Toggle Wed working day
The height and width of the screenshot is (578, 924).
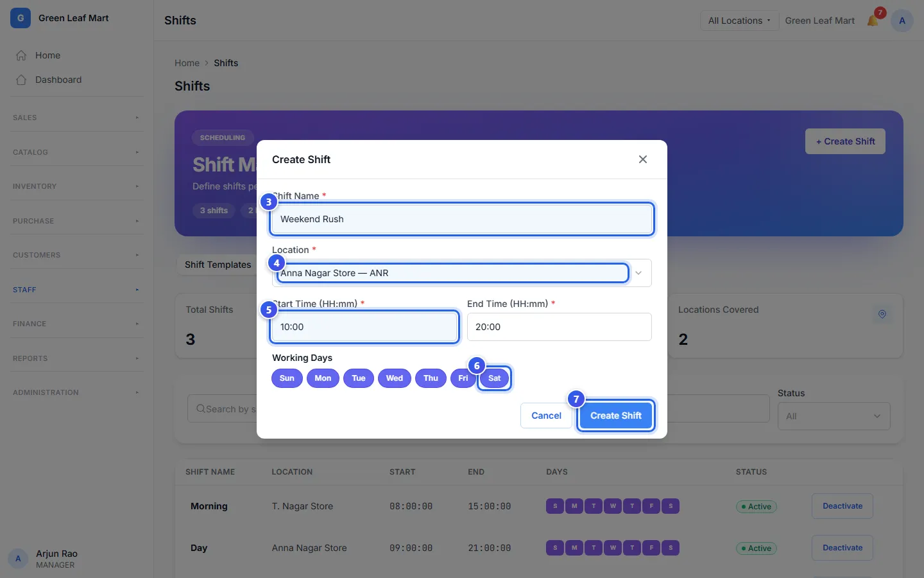point(395,378)
